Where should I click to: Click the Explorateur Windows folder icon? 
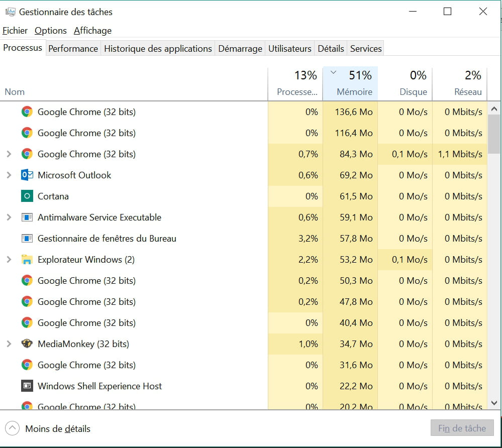27,260
